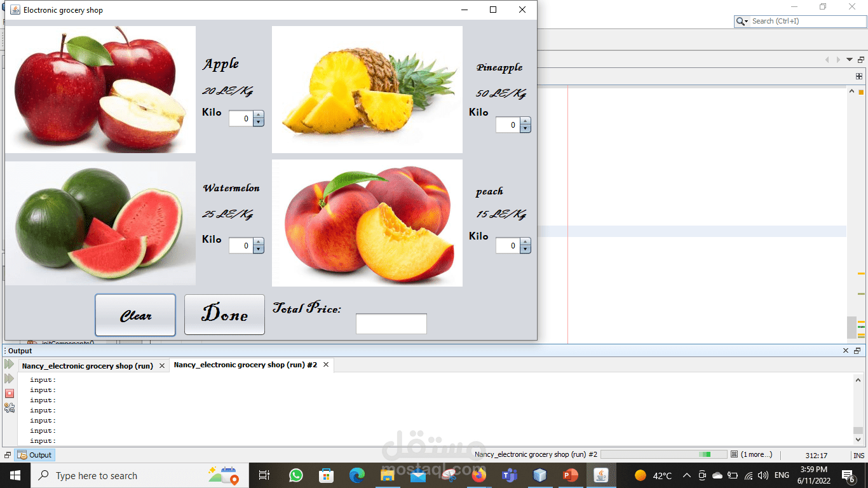Viewport: 868px width, 488px height.
Task: Open Task View on the taskbar
Action: pos(264,475)
